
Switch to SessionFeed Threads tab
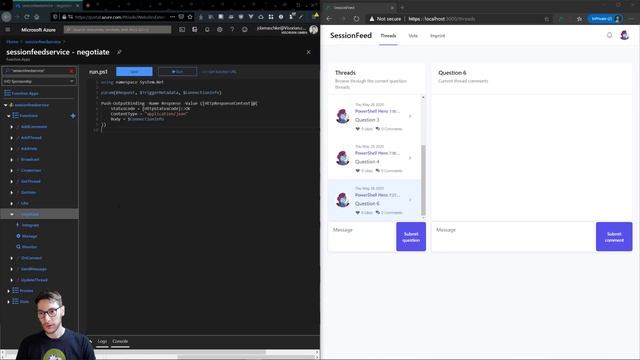(388, 36)
